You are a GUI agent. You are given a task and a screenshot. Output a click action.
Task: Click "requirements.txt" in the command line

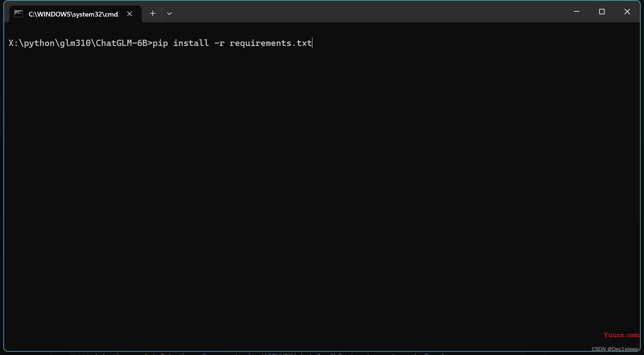tap(271, 43)
